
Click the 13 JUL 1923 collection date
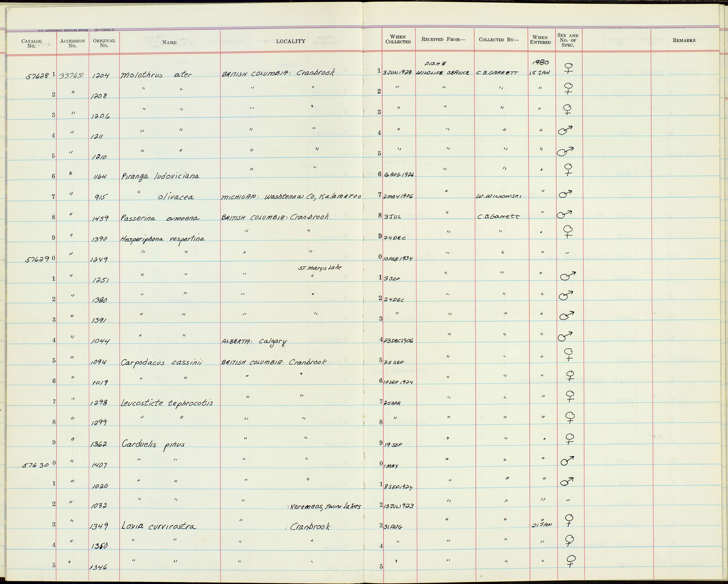pyautogui.click(x=399, y=506)
